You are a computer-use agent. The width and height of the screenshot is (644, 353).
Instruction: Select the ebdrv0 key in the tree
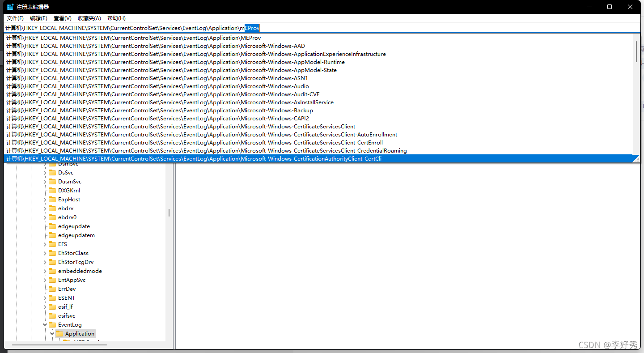(x=68, y=217)
